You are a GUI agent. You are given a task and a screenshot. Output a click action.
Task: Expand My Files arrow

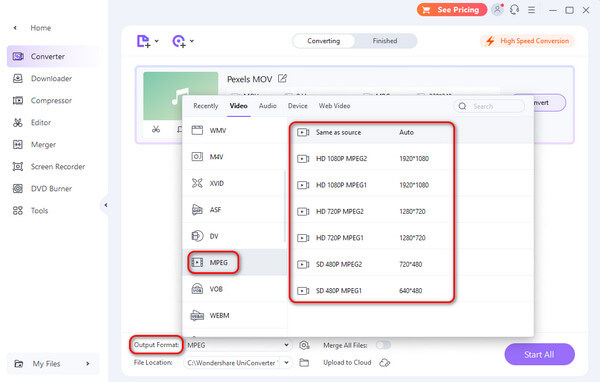coord(88,364)
